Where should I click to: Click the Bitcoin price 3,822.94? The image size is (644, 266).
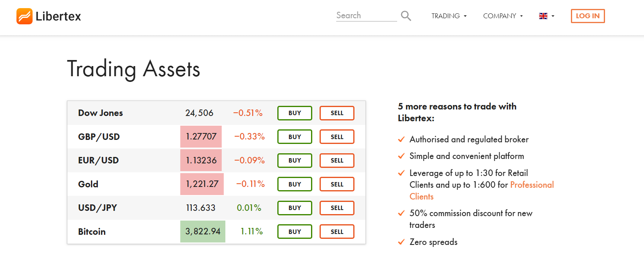pos(203,232)
